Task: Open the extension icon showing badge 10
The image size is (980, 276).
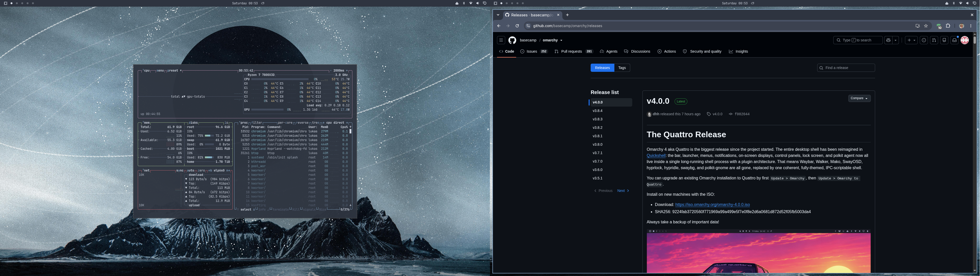Action: coord(939,26)
